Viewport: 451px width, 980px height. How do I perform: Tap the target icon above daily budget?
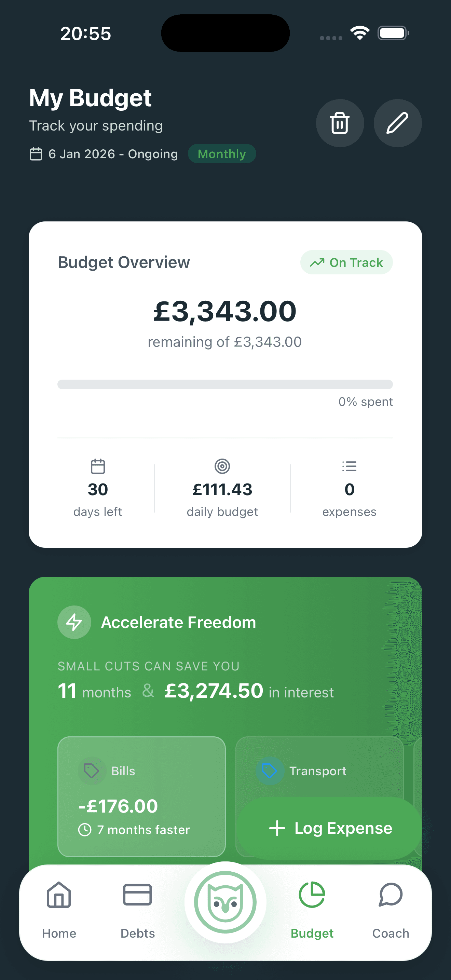222,466
